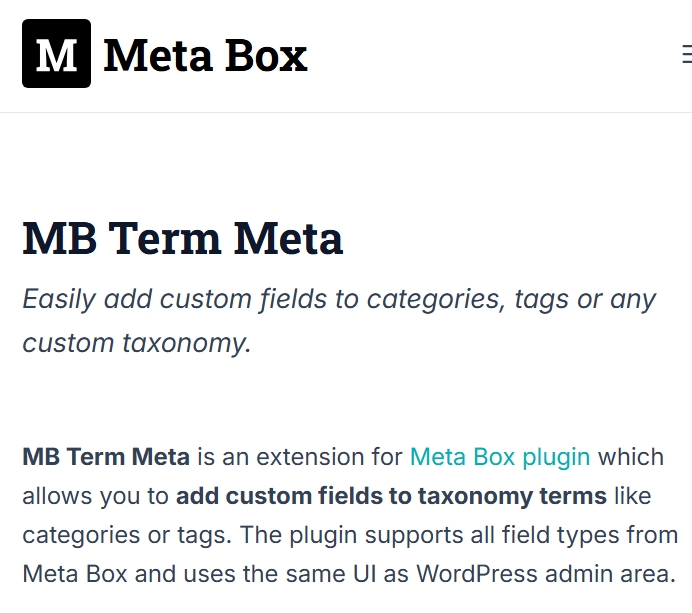692x613 pixels.
Task: Click the "Meta Box" site title text
Action: (x=205, y=56)
